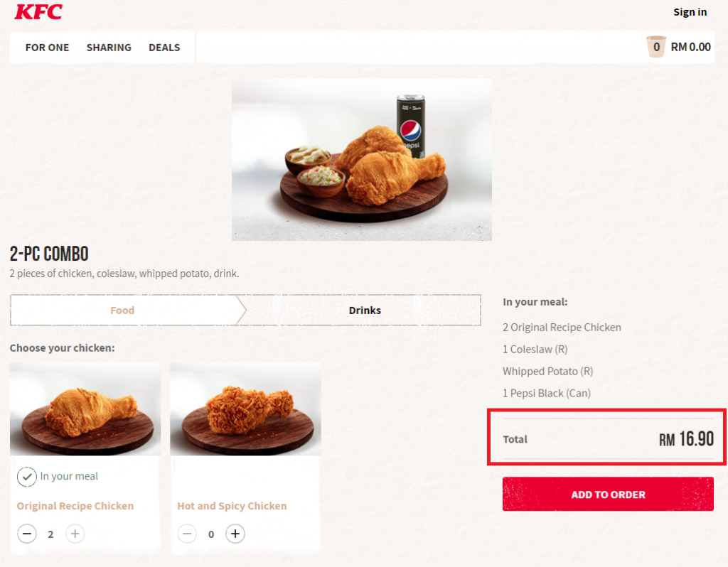This screenshot has width=728, height=567.
Task: Decrease Hot and Spicy Chicken quantity
Action: click(187, 534)
